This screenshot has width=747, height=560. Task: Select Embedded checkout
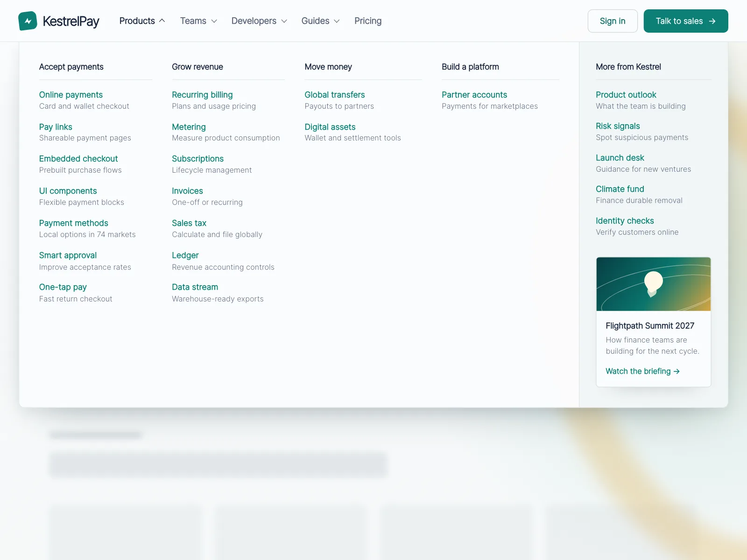[78, 159]
